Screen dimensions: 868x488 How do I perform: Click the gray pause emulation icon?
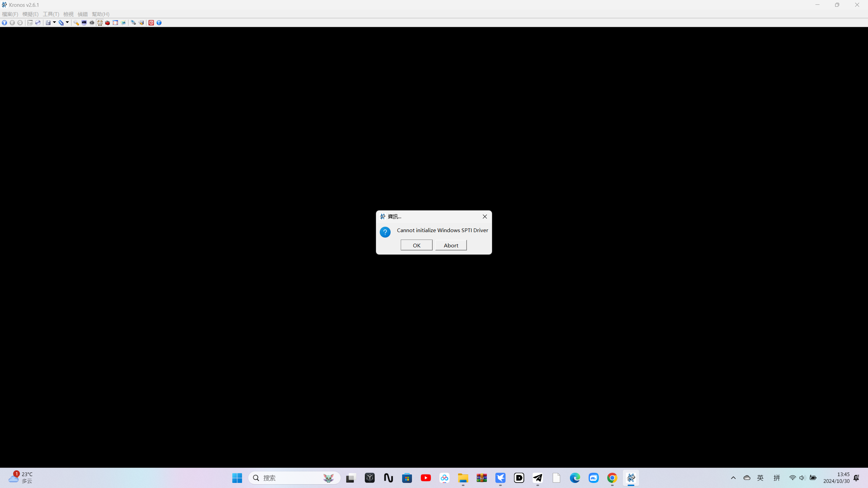(12, 23)
